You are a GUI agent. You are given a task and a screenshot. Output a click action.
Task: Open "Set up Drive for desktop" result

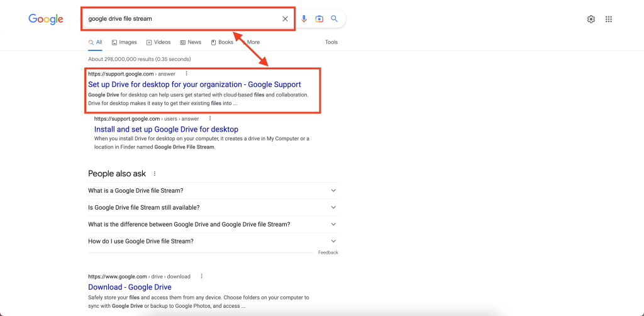194,84
